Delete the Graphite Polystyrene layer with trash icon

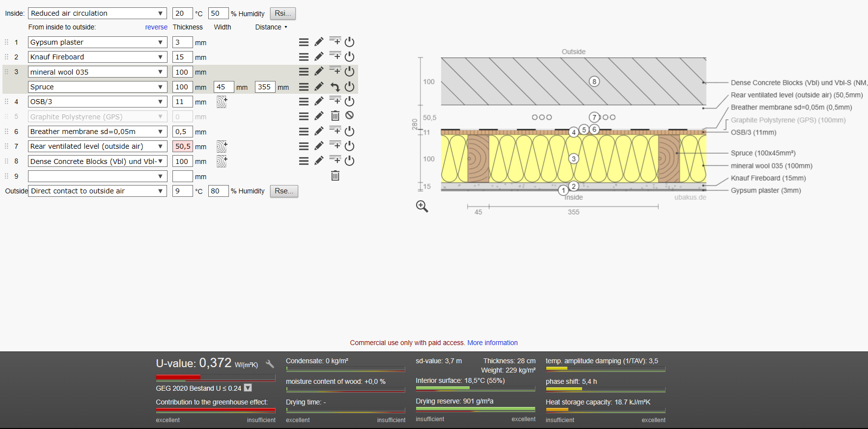[x=335, y=116]
